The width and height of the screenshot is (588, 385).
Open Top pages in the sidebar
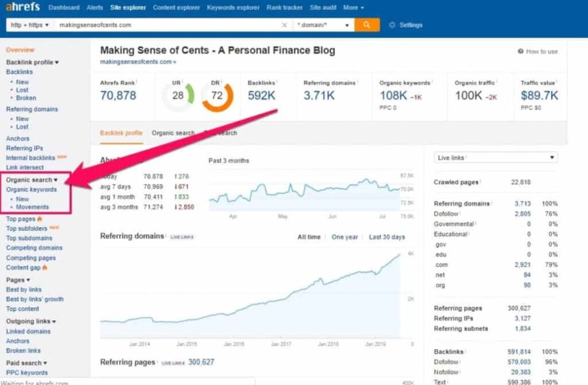click(21, 219)
